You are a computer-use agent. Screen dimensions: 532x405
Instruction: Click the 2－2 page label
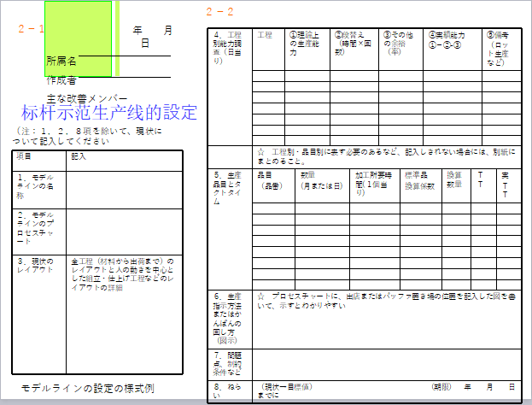coord(219,12)
